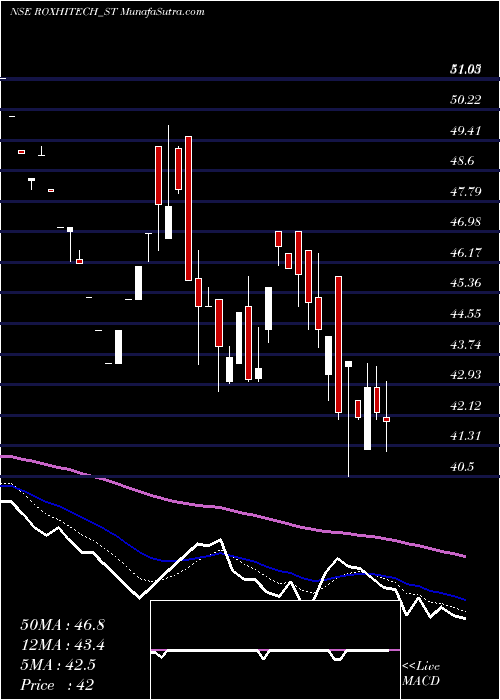Viewport: 500px width, 700px height.
Task: Click the <<Live MACD label
Action: 421,673
